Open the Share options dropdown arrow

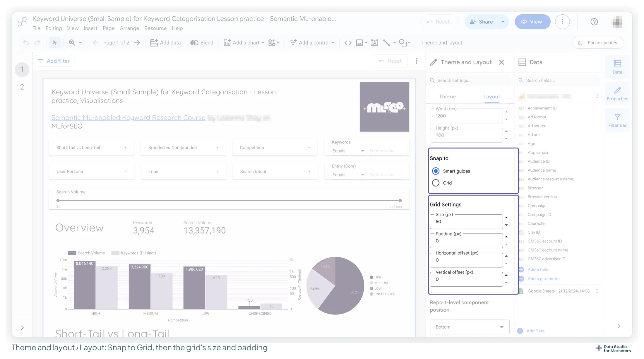click(503, 22)
